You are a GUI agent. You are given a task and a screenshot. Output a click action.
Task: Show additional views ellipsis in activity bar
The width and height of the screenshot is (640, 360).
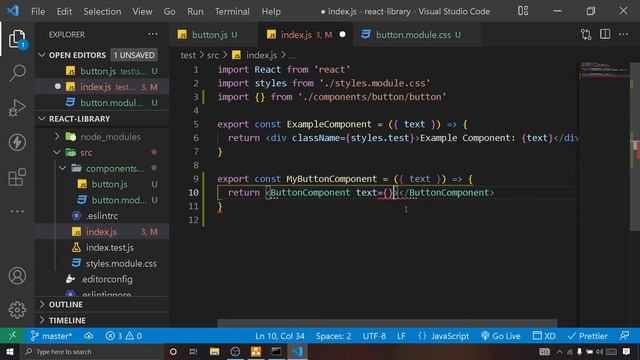point(17,211)
